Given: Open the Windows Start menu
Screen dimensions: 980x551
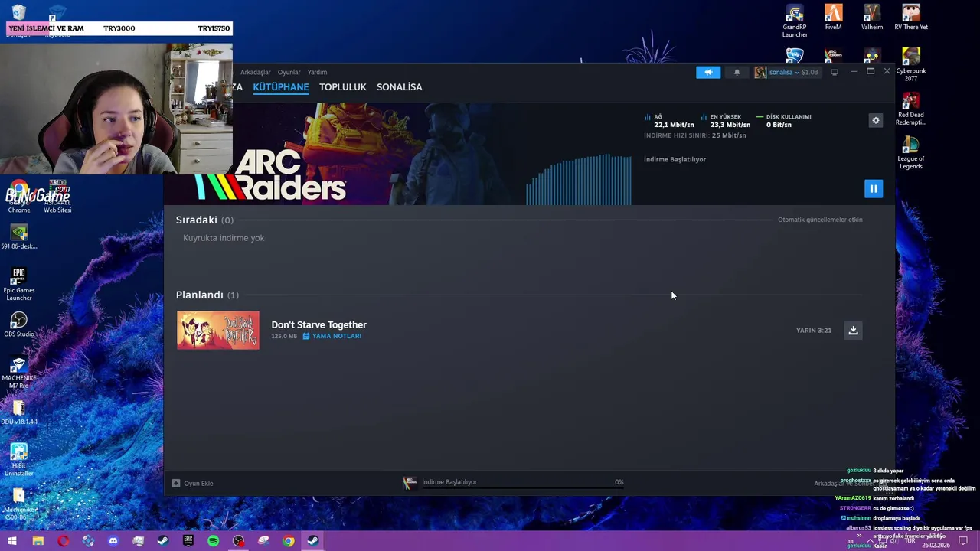Looking at the screenshot, I should click(12, 541).
